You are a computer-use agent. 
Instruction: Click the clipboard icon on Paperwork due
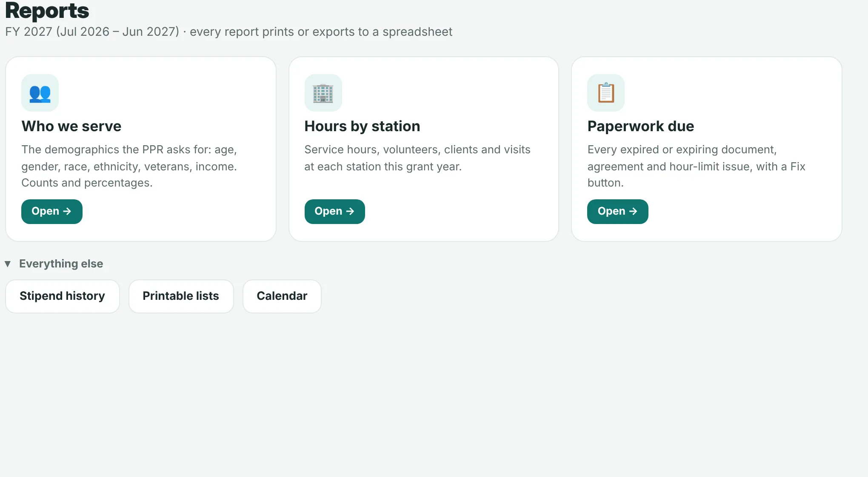tap(606, 93)
